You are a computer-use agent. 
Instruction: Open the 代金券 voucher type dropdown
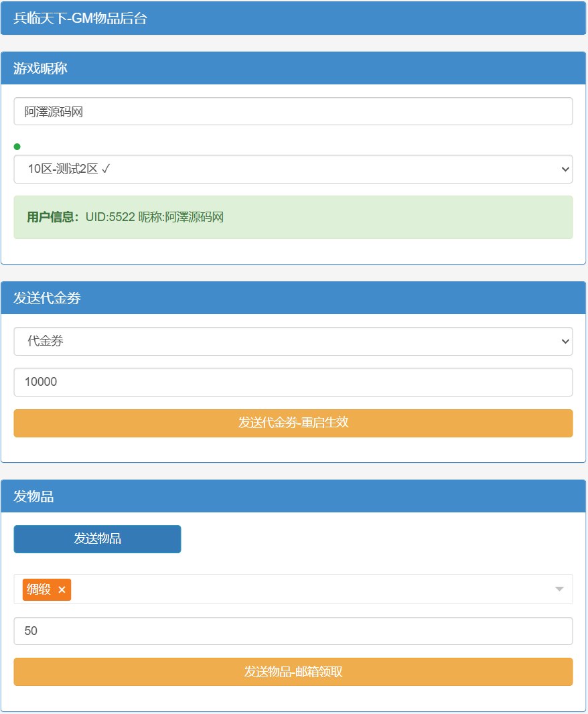(293, 342)
